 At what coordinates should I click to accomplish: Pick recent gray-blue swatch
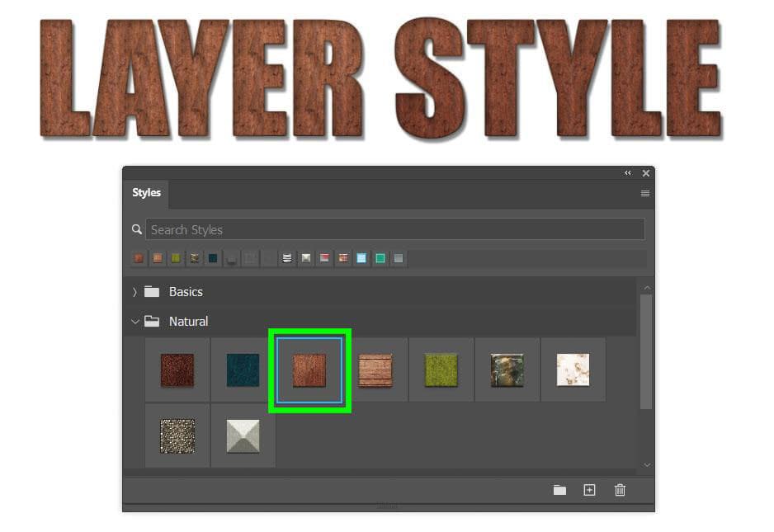(399, 258)
